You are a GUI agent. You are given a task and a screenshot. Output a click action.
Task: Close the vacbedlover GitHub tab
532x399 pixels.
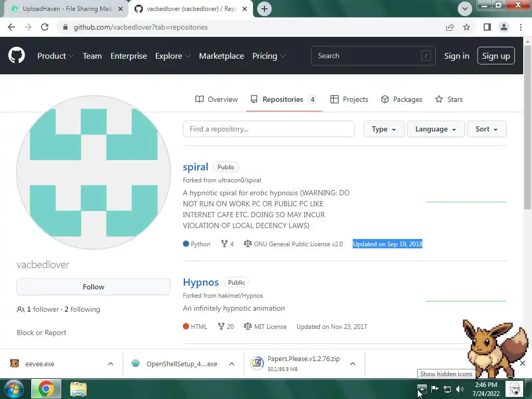pos(245,9)
